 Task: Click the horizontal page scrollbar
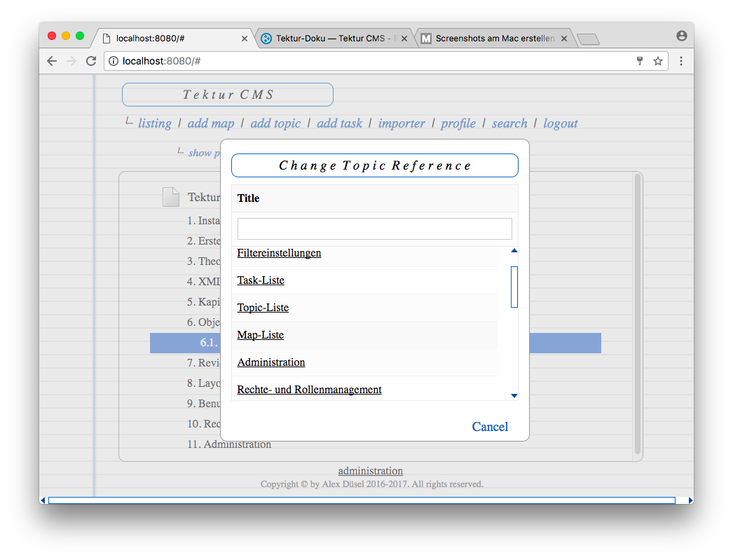click(361, 500)
